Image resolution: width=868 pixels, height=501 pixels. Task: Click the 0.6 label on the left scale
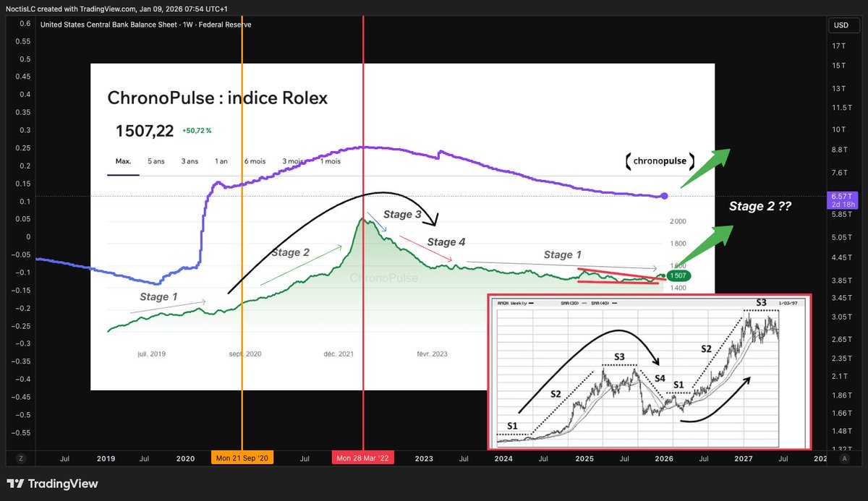click(x=25, y=23)
